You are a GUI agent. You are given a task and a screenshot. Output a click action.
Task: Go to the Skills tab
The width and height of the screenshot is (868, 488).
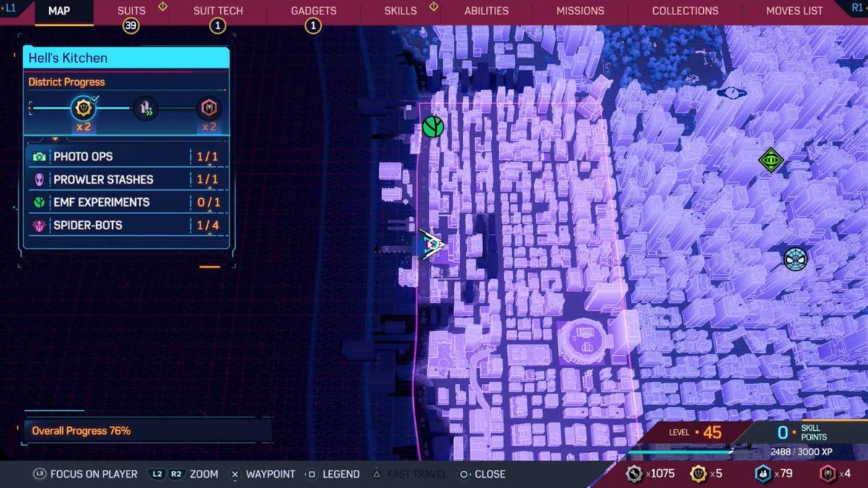[x=400, y=11]
